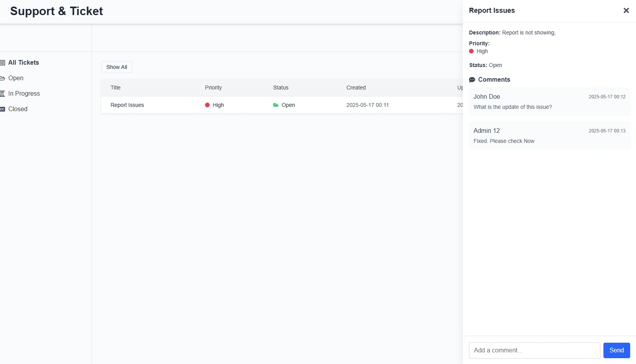This screenshot has width=636, height=364.
Task: Click John Doe's comment card
Action: click(549, 101)
